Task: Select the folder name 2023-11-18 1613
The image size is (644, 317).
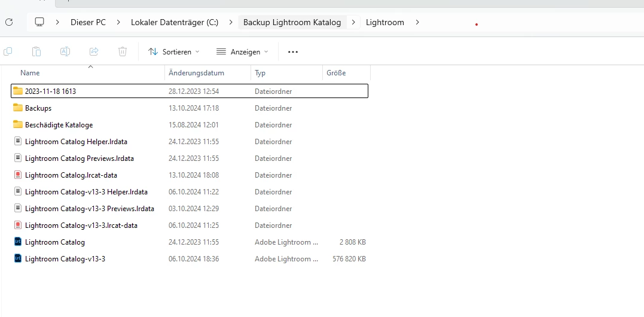Action: click(50, 91)
